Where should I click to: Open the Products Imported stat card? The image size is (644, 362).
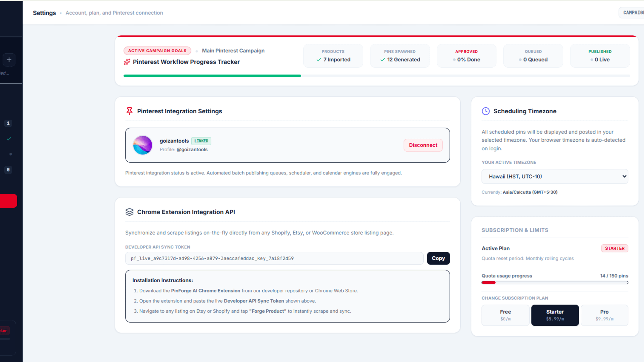click(333, 56)
